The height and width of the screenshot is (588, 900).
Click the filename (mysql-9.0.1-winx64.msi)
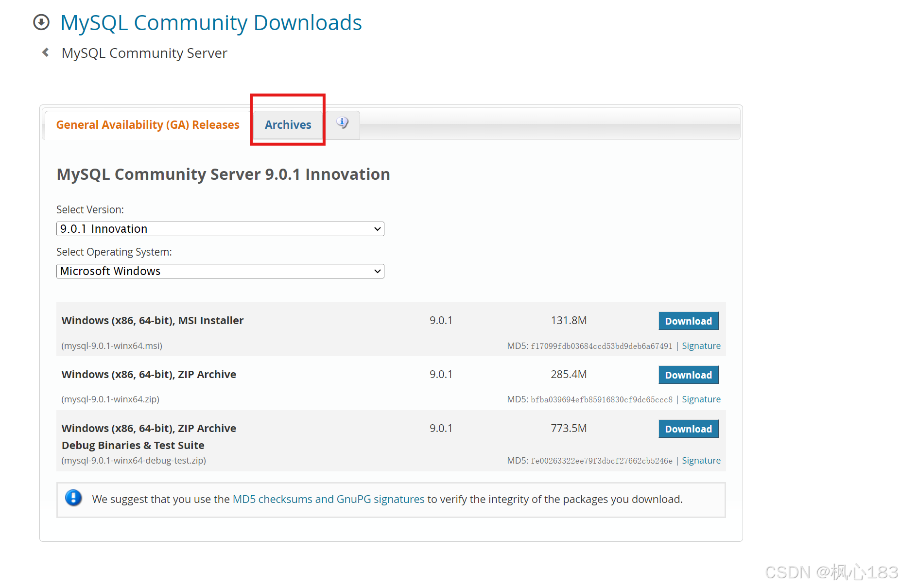click(112, 346)
